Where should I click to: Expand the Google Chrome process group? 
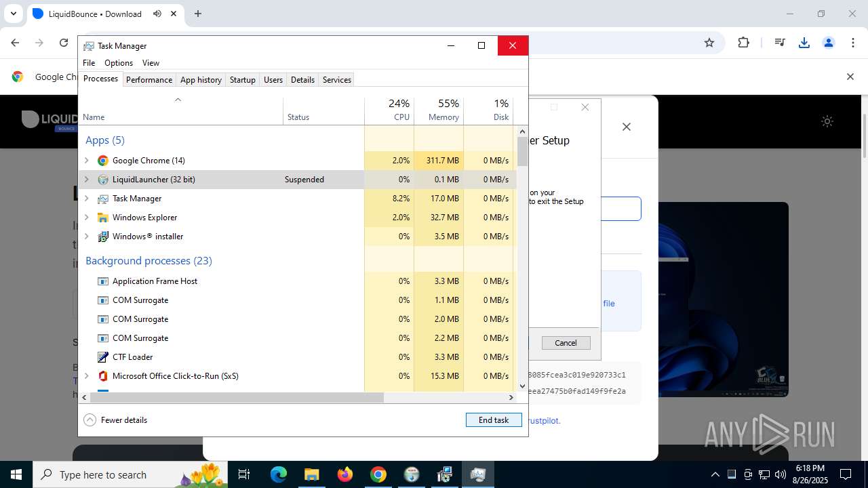(x=86, y=161)
